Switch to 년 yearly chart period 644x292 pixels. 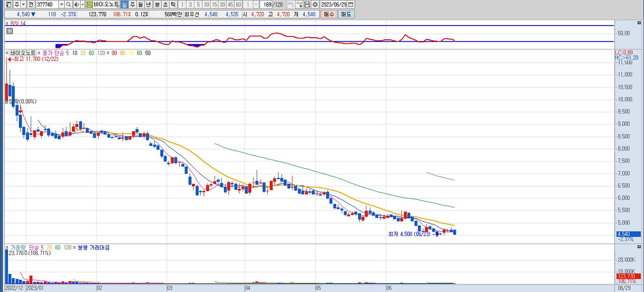(148, 5)
